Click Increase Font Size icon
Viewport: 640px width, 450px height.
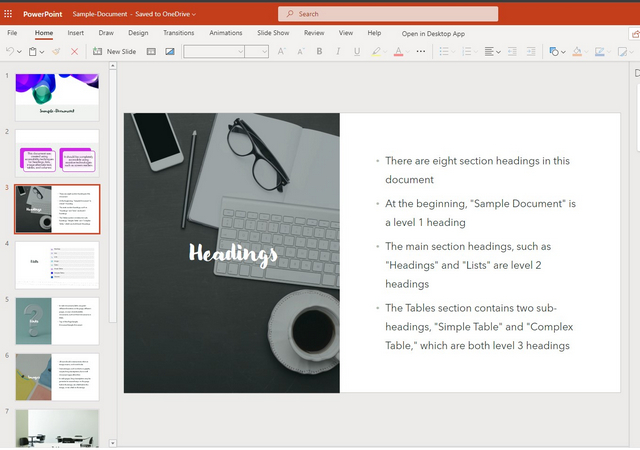(x=281, y=51)
